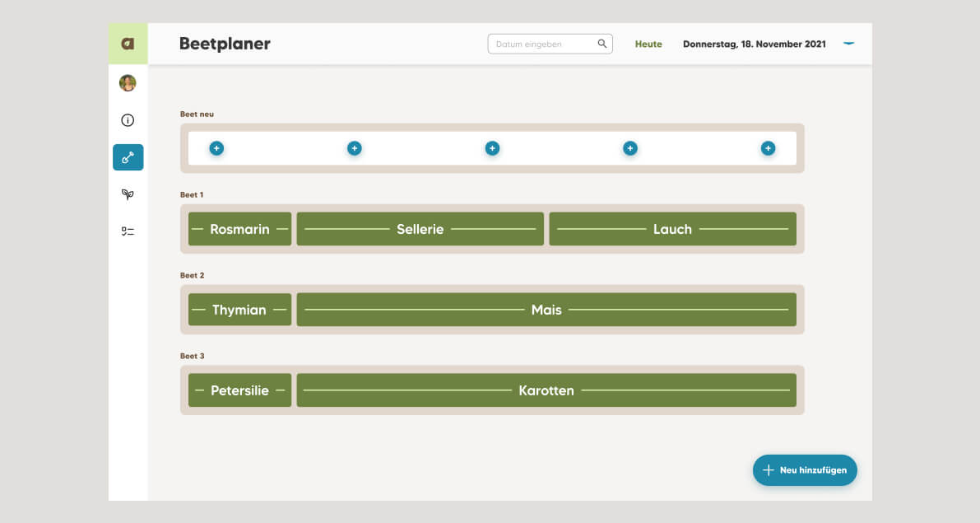The image size is (980, 523).
Task: Click second plus icon in Beet neu
Action: pos(355,148)
